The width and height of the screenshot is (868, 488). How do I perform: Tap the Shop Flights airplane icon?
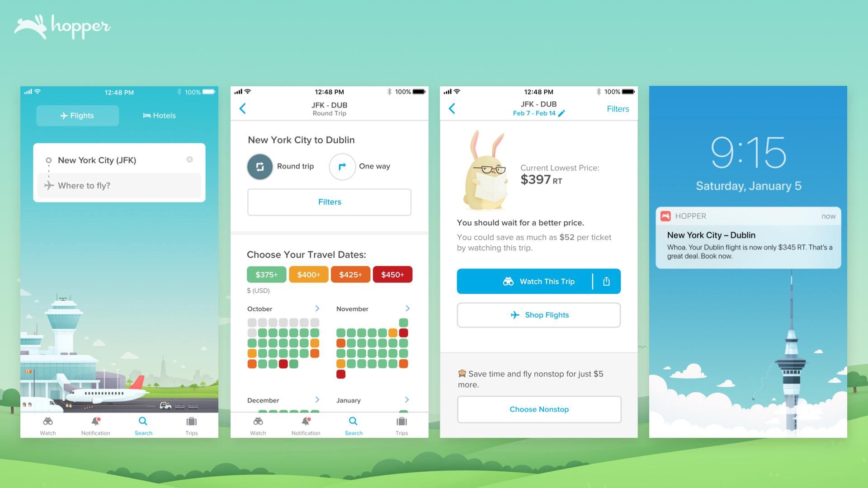coord(514,314)
